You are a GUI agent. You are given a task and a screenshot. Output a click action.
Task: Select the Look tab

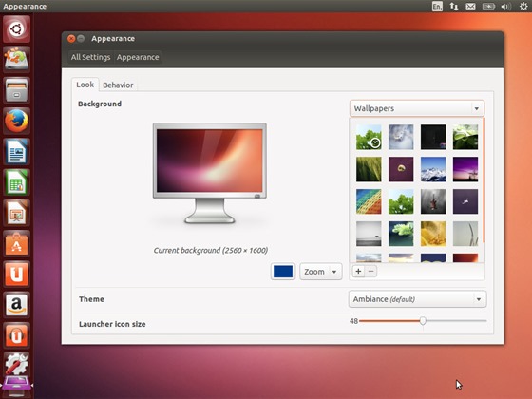85,85
